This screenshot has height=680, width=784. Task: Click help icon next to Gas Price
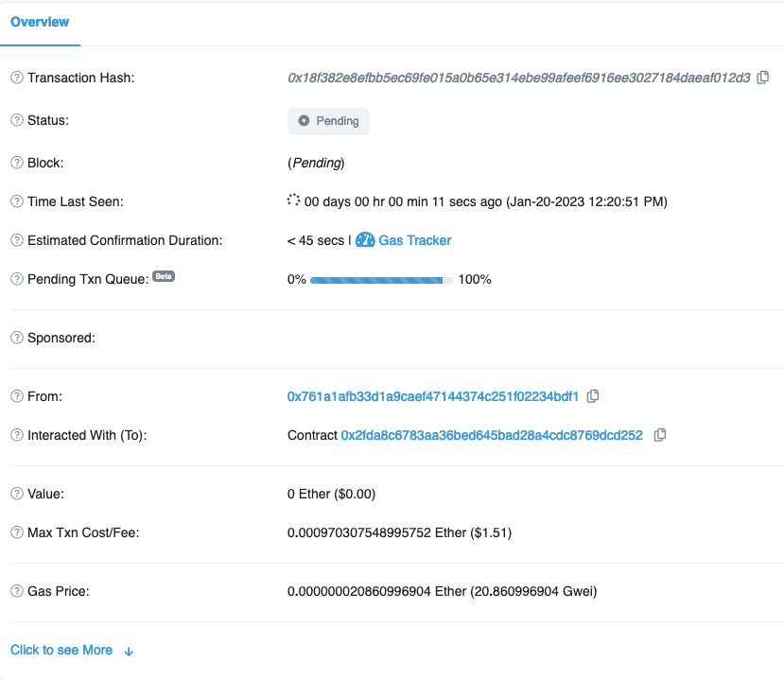[17, 591]
